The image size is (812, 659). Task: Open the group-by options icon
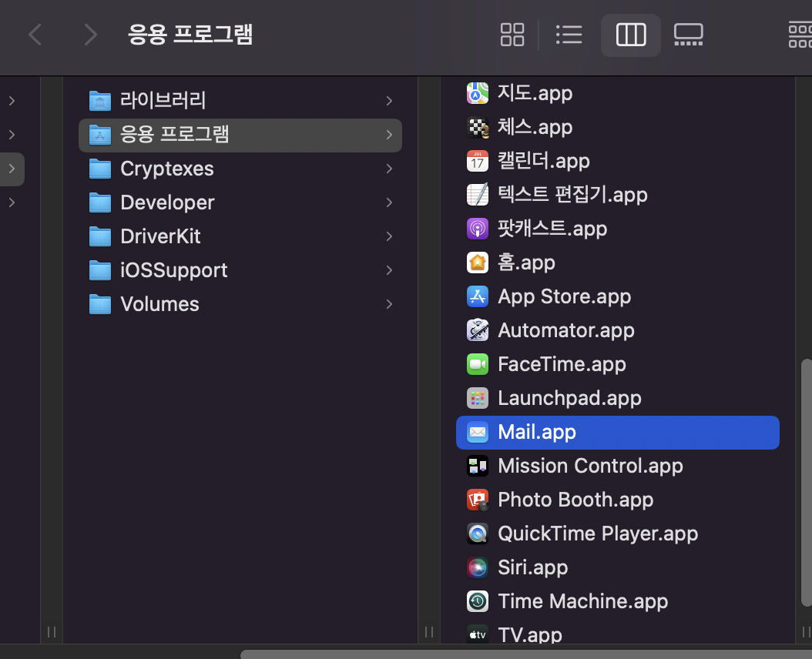[800, 35]
